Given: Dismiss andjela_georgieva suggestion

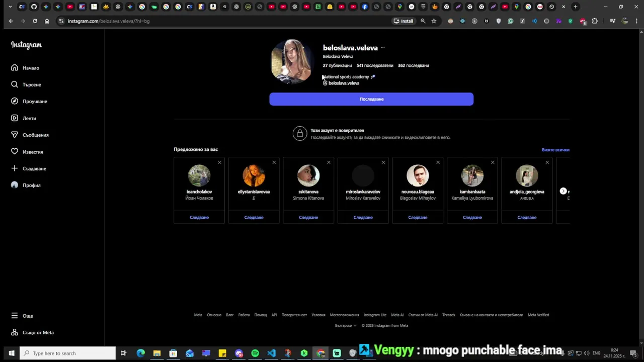Looking at the screenshot, I should (x=547, y=162).
